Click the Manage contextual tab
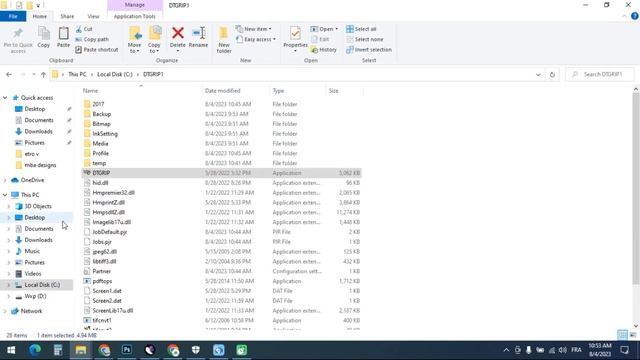The width and height of the screenshot is (640, 360). point(135,5)
